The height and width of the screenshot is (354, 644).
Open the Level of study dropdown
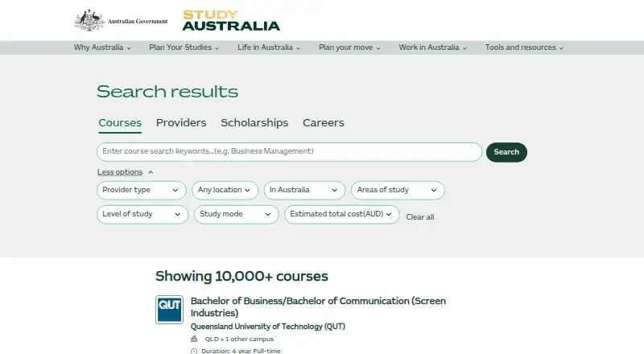coord(142,214)
